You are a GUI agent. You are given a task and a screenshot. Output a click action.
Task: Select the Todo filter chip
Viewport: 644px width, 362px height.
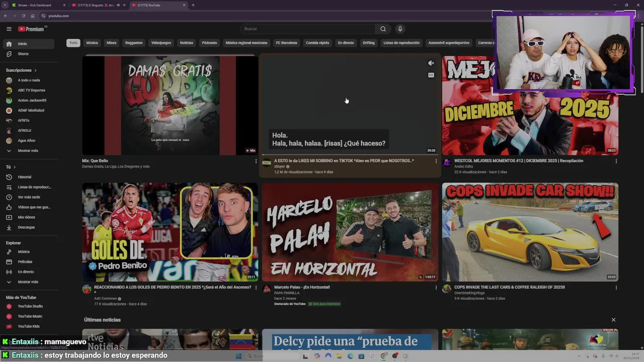coord(73,43)
